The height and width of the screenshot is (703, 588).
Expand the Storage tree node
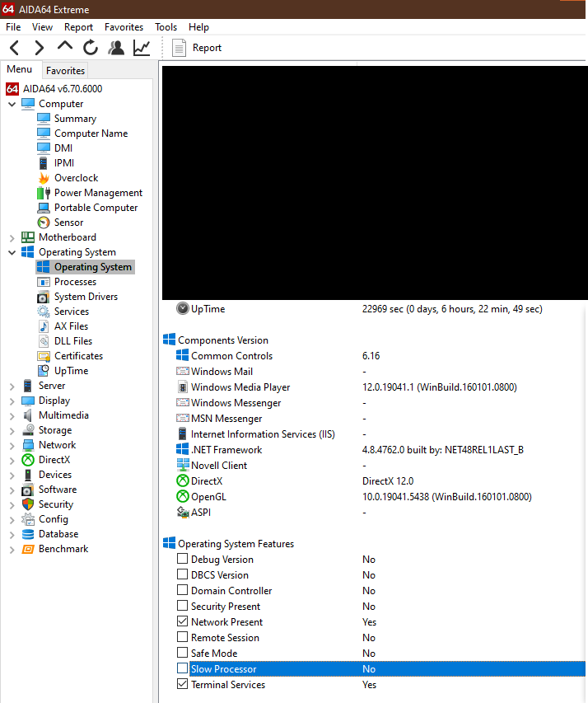point(12,430)
